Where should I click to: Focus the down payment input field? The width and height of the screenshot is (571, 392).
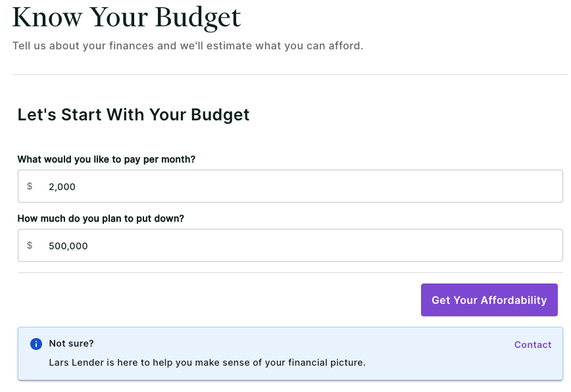tap(290, 245)
